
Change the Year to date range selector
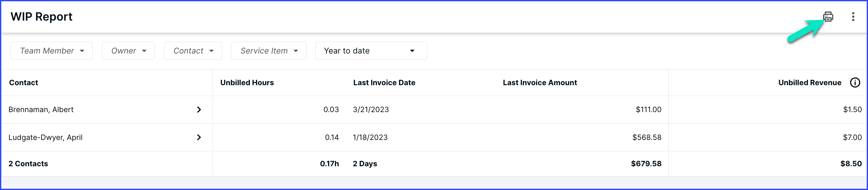click(371, 51)
